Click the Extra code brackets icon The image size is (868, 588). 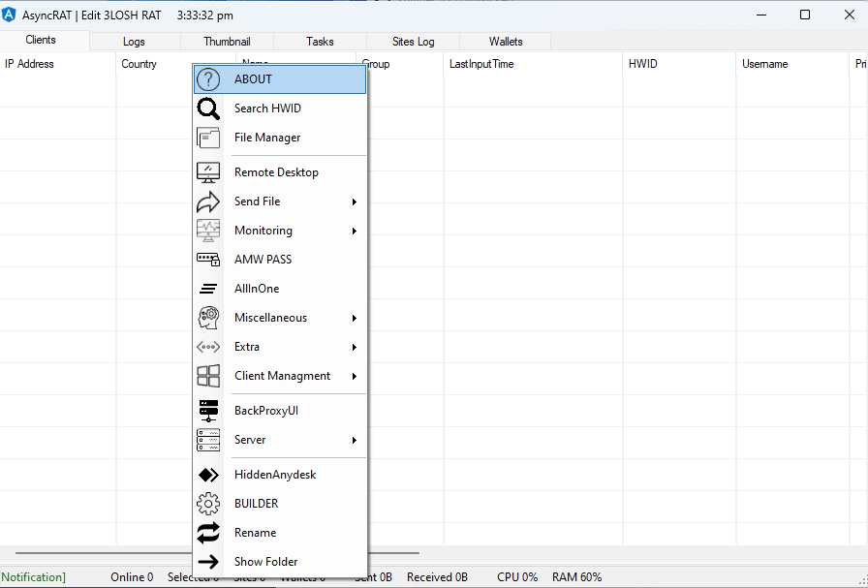tap(208, 347)
